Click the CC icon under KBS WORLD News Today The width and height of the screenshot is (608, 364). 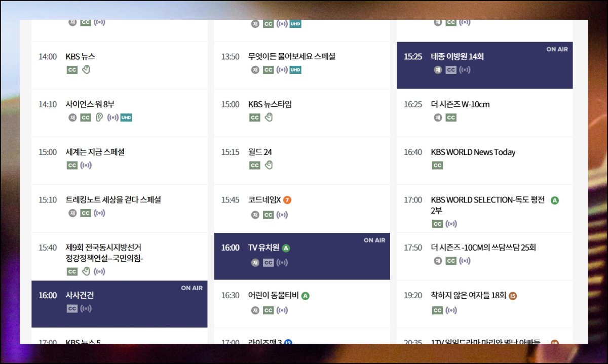(x=437, y=165)
